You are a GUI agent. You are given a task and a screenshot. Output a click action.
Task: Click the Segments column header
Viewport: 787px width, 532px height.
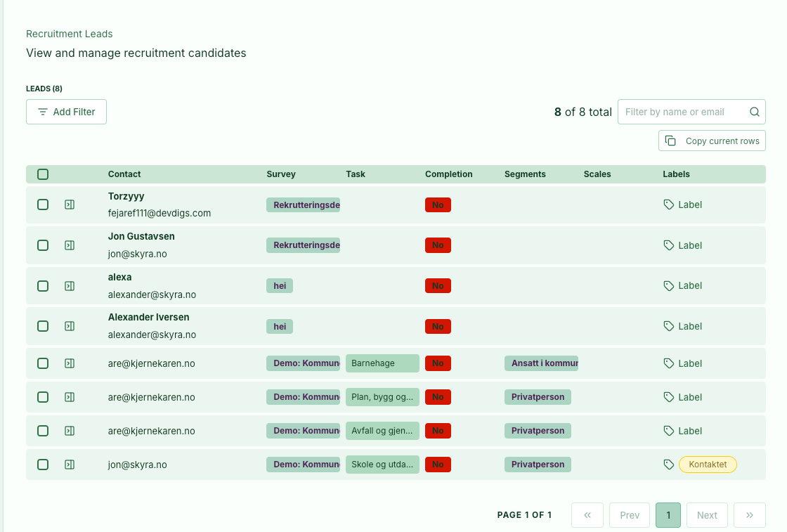[x=525, y=174]
